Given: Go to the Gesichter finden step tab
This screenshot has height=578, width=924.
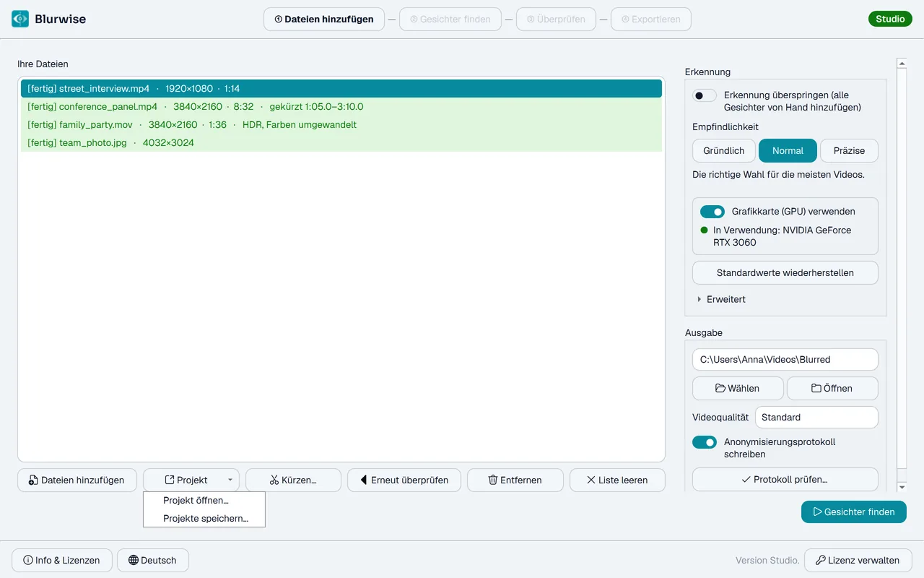Looking at the screenshot, I should point(450,19).
